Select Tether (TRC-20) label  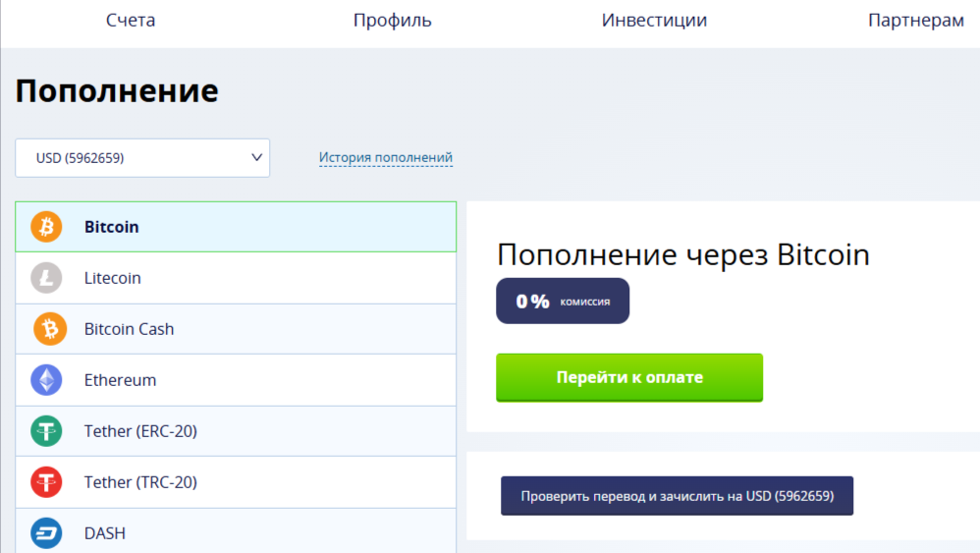[140, 482]
